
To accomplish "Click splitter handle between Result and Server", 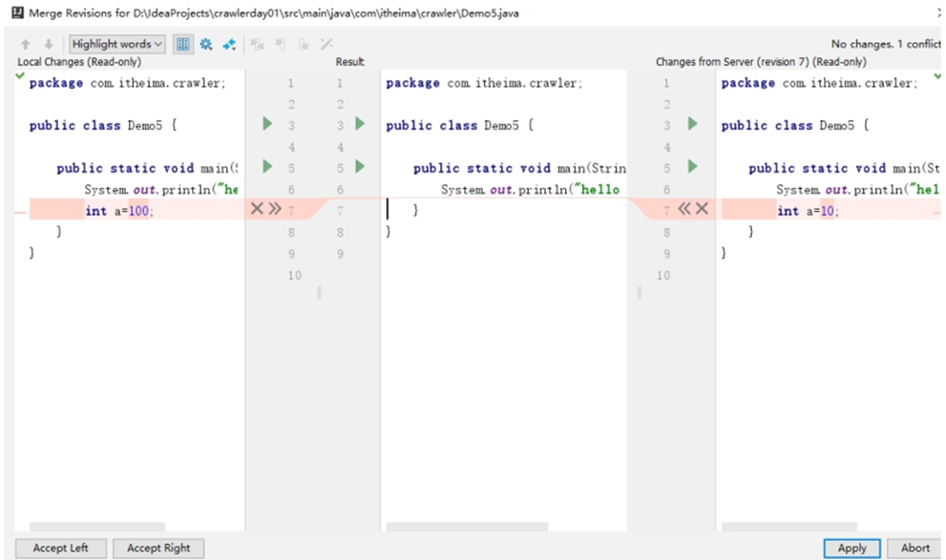I will point(639,292).
